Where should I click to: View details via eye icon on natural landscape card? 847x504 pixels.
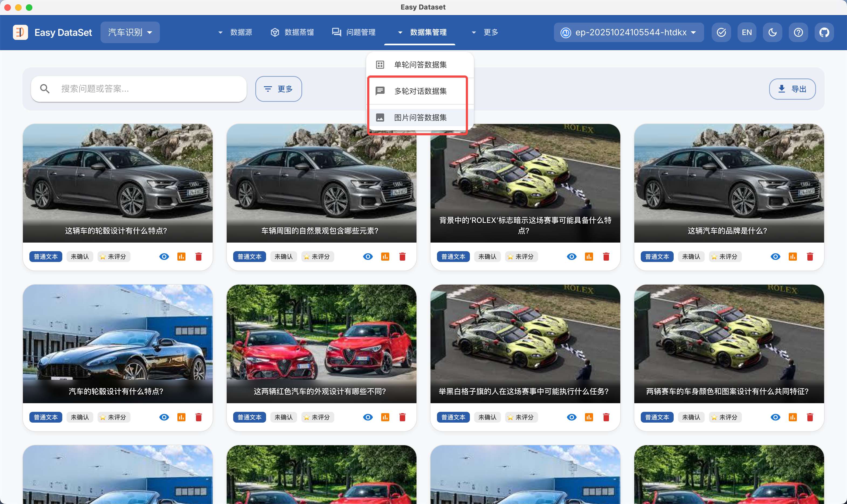tap(367, 256)
